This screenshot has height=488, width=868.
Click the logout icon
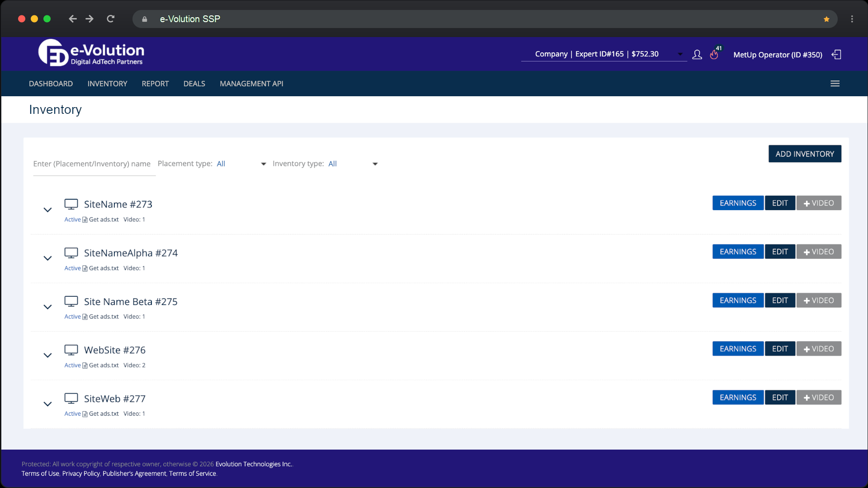tap(836, 55)
